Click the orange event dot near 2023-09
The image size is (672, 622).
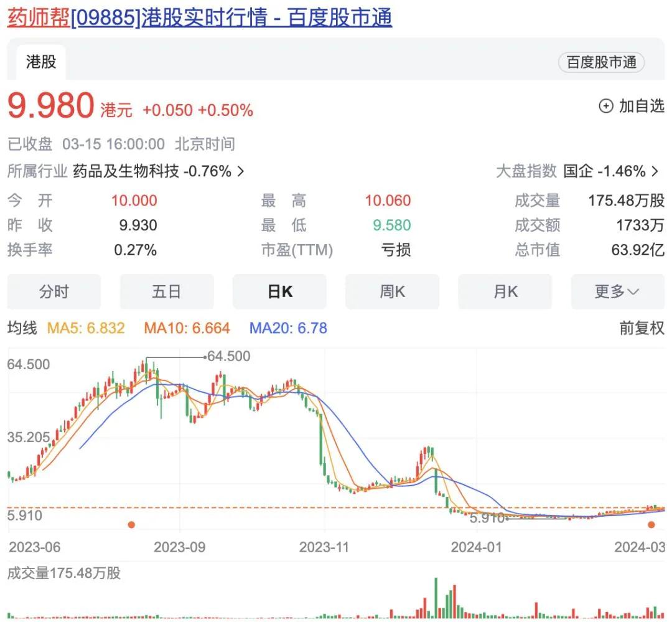coord(131,525)
